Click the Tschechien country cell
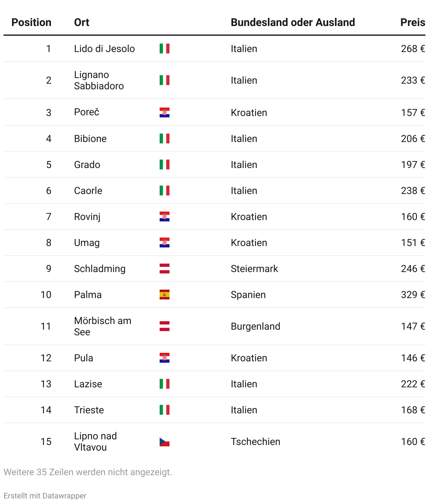Viewport: 429px width, 504px height. (255, 441)
